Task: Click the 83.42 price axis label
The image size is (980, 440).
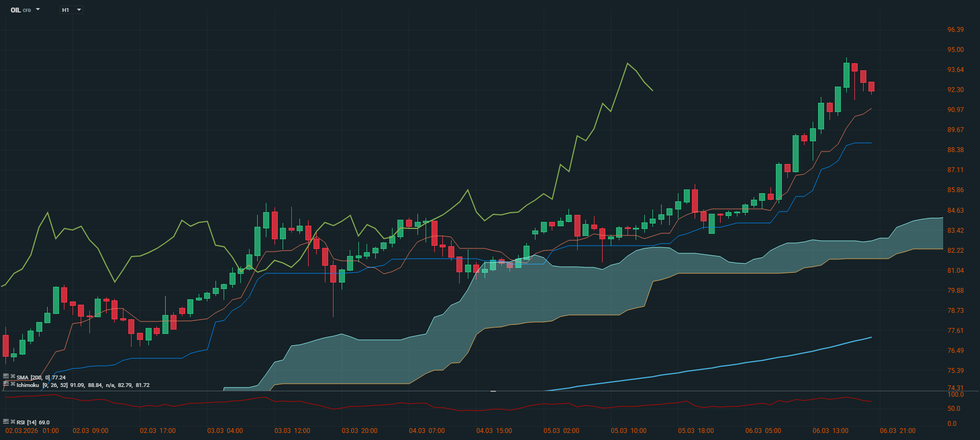Action: (x=956, y=231)
